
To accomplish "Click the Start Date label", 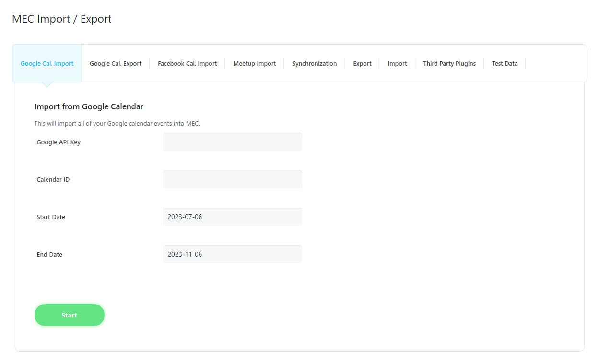I will coord(51,217).
